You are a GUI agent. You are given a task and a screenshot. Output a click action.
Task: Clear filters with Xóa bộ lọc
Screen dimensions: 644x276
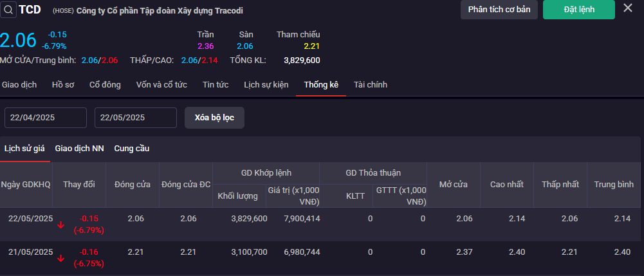214,118
